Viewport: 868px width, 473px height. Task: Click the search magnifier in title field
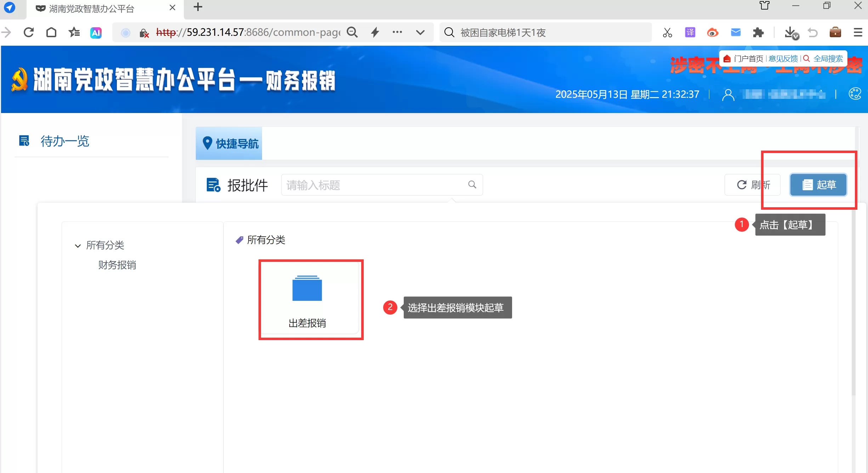pos(472,184)
